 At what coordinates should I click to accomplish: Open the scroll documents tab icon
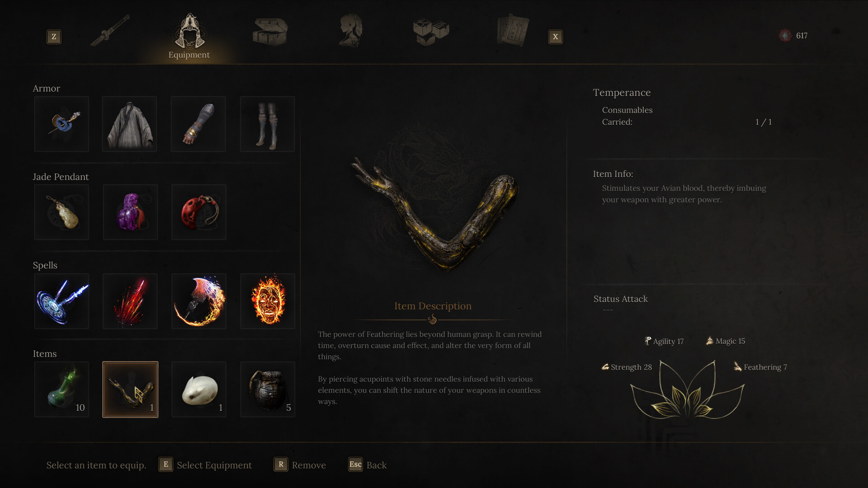(x=513, y=30)
